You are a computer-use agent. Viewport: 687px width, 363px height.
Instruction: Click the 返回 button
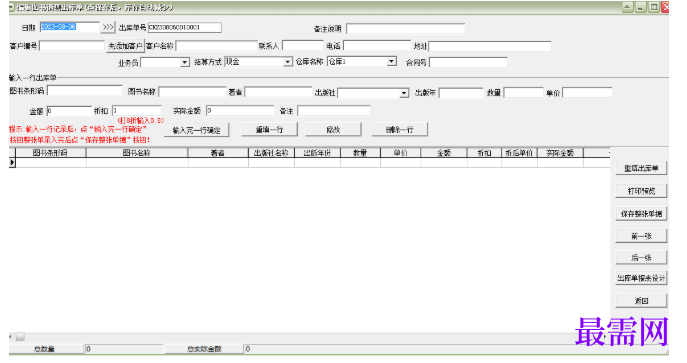click(641, 300)
